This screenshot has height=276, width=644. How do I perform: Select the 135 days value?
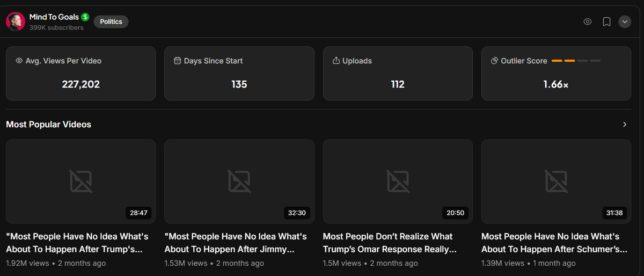239,84
